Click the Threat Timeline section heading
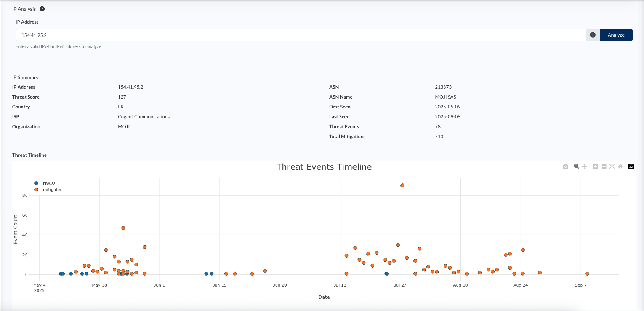Screen dimensions: 644x311 tap(29, 155)
